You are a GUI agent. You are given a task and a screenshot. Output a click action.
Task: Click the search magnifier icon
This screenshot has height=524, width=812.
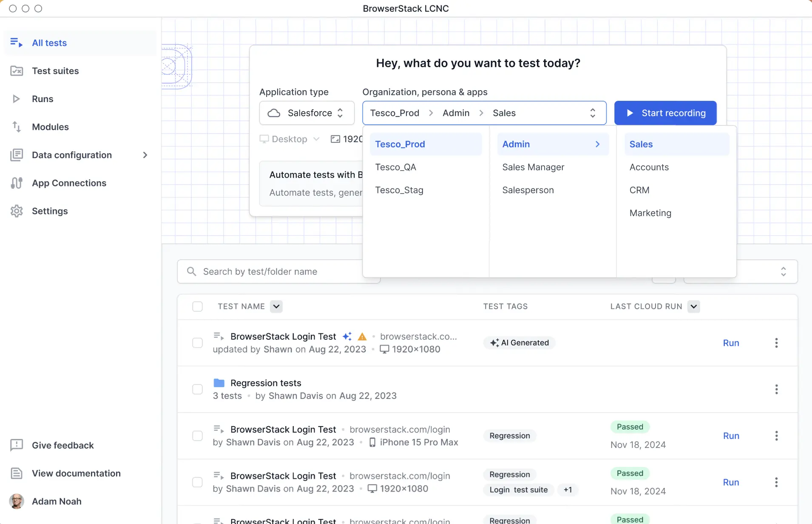[192, 271]
